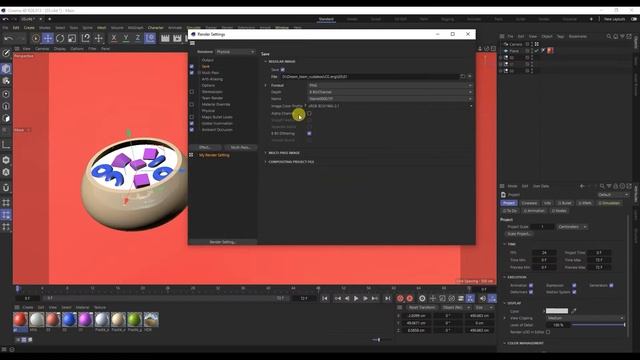Screen dimensions: 640x360
Task: Open the Renderer dropdown showing Physical
Action: pos(235,52)
